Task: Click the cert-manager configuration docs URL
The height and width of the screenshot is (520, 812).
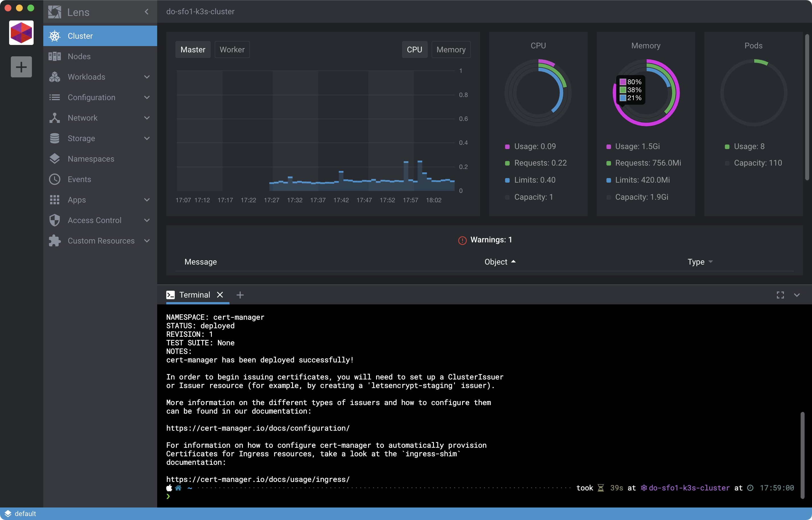Action: [x=257, y=428]
